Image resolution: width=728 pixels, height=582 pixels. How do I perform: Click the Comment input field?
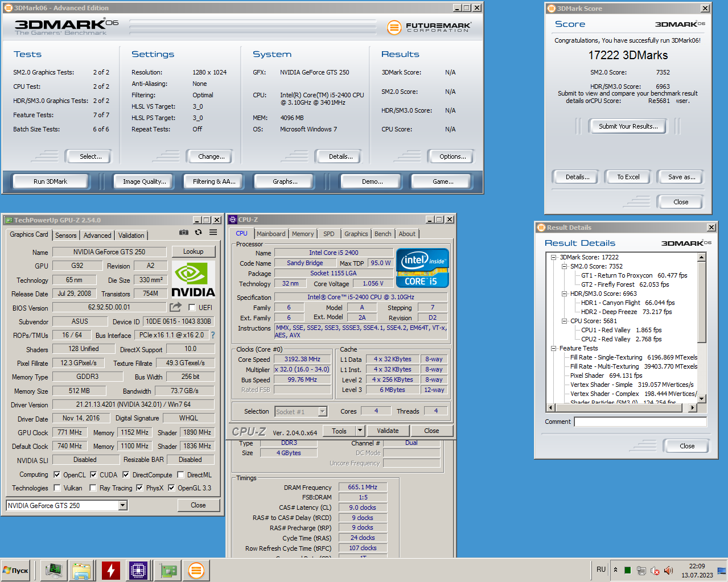640,422
